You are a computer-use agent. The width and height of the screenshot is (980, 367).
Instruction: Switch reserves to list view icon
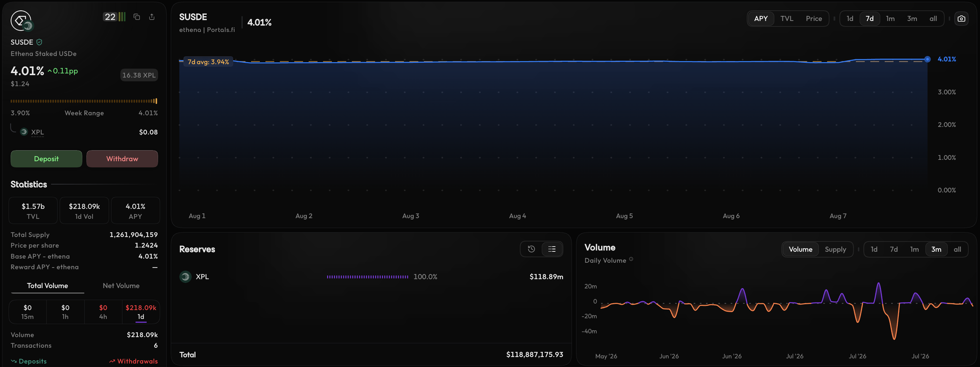(x=552, y=249)
